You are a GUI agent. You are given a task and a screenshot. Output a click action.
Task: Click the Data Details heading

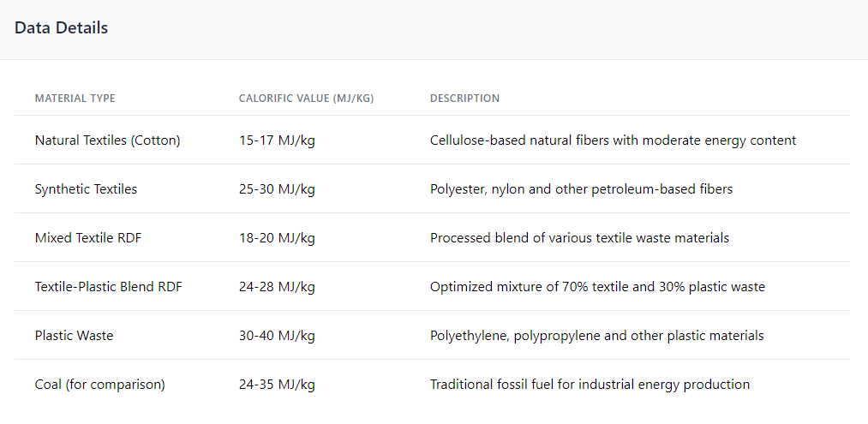pos(61,28)
